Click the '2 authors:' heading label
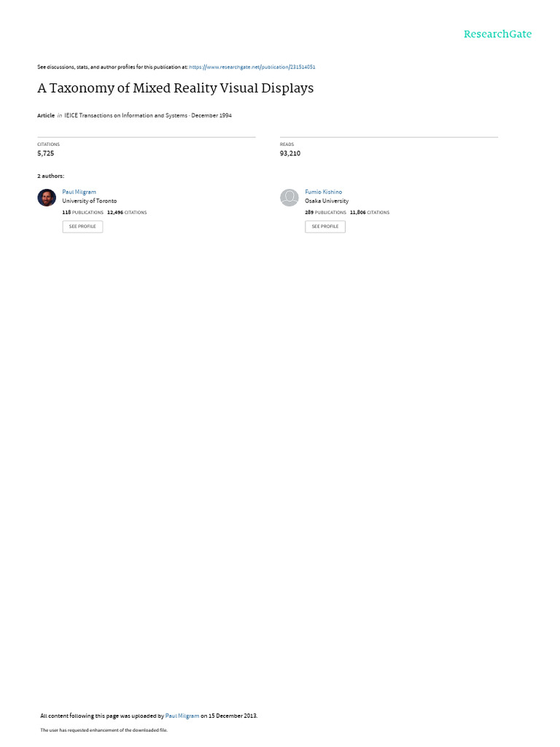This screenshot has width=560, height=747. pos(51,177)
